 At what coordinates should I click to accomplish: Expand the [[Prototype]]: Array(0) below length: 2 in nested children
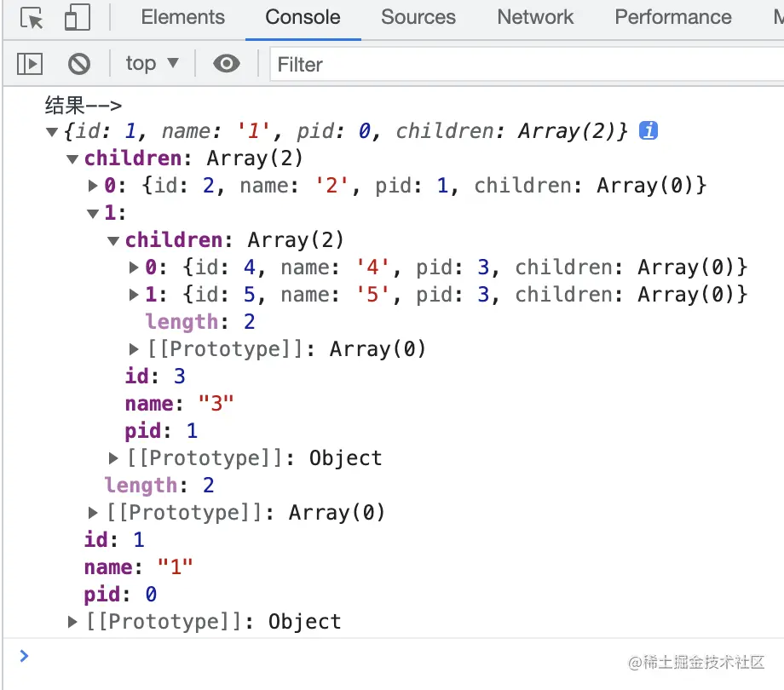click(x=134, y=348)
